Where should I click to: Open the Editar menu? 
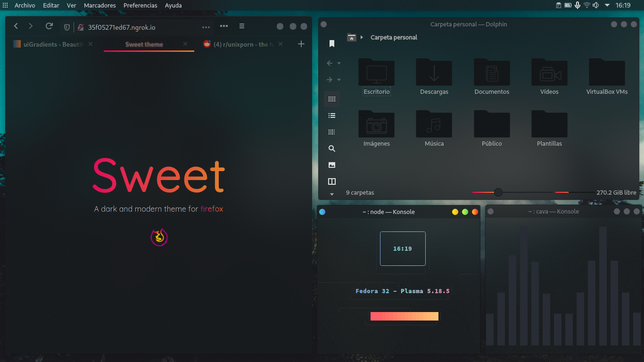click(x=51, y=5)
